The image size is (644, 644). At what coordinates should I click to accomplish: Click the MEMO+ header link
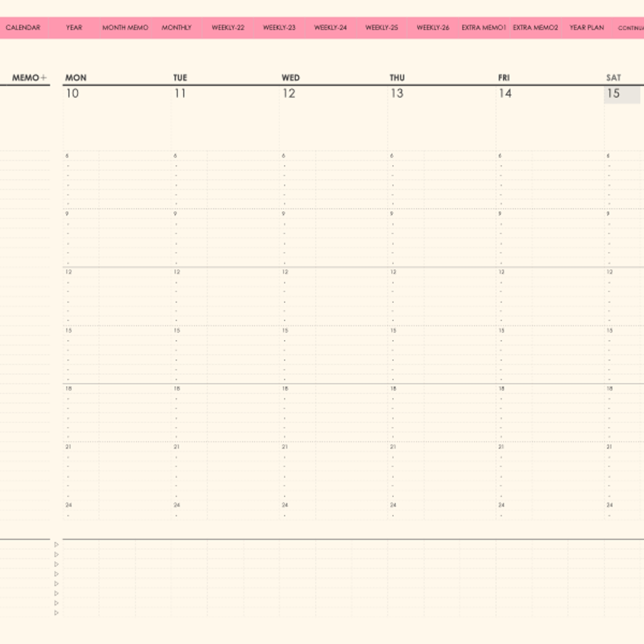(x=29, y=78)
